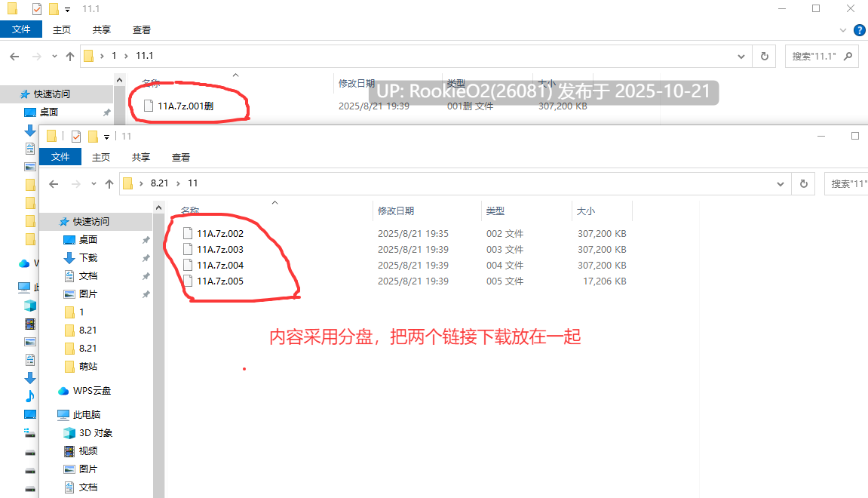Go up one folder in 11.1 window

coord(69,57)
